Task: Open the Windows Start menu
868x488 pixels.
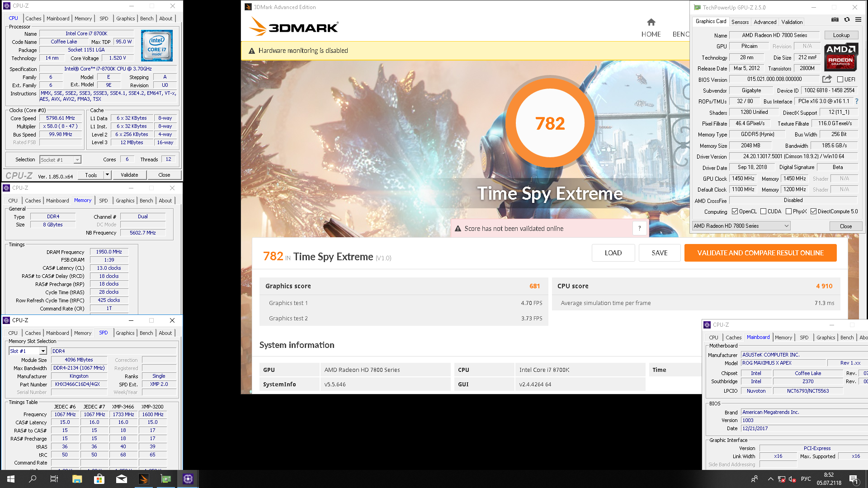Action: 11,479
